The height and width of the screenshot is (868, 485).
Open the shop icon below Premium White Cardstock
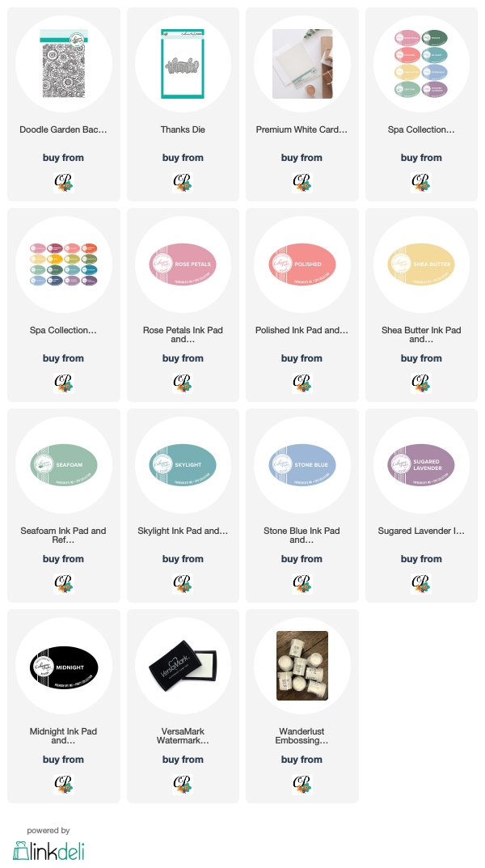(x=302, y=182)
